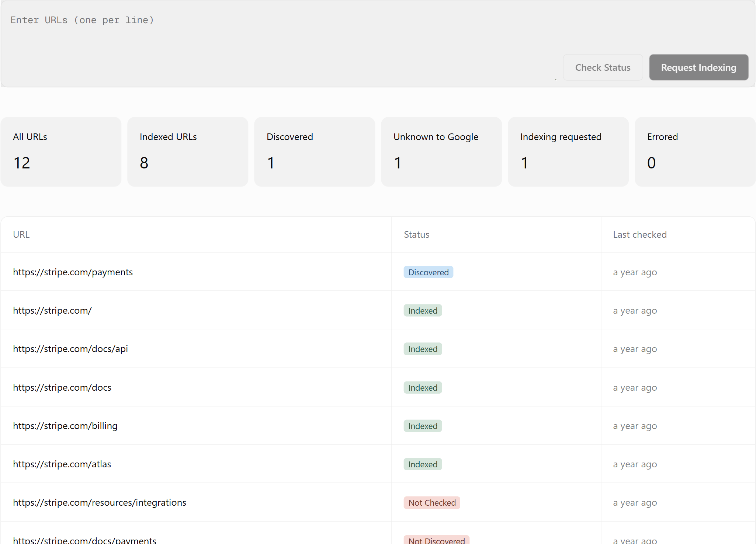Click last checked time for billing row

635,426
